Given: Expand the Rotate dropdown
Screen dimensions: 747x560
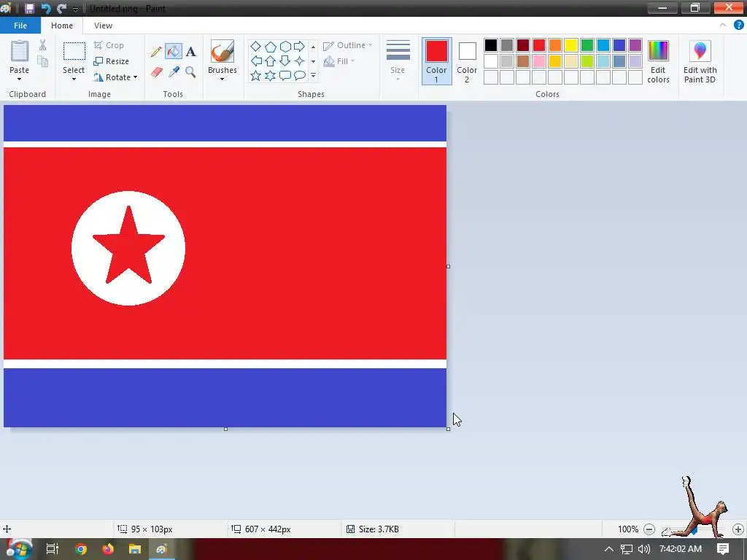Looking at the screenshot, I should coord(136,77).
